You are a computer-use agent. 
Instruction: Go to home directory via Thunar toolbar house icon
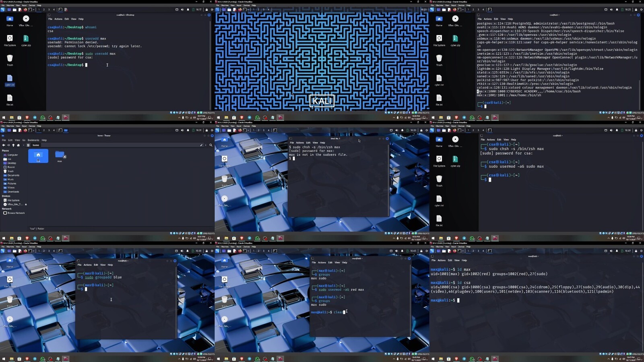(x=18, y=145)
